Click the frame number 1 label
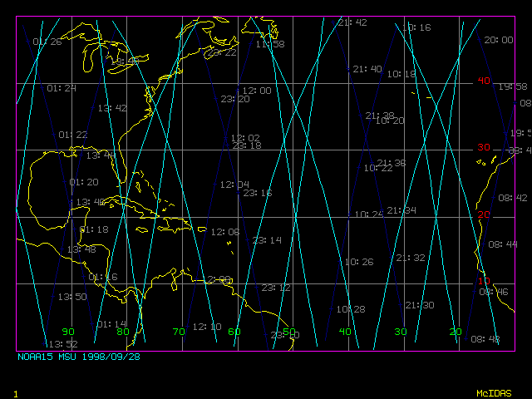532x399 pixels. point(16,394)
